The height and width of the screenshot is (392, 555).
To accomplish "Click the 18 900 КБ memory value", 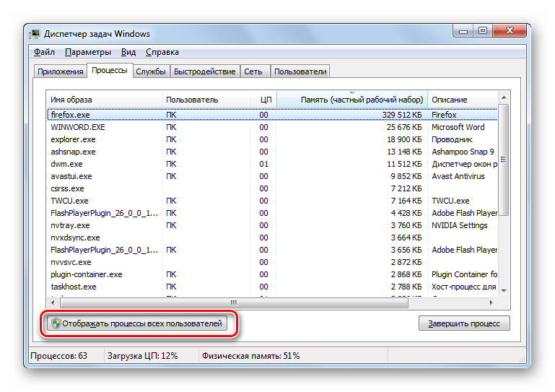I will [404, 139].
